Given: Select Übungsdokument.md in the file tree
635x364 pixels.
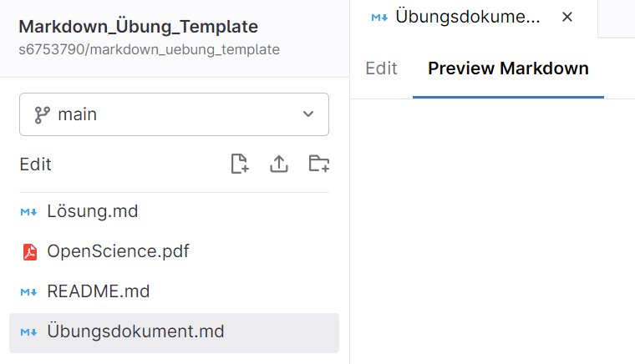Looking at the screenshot, I should (x=174, y=332).
